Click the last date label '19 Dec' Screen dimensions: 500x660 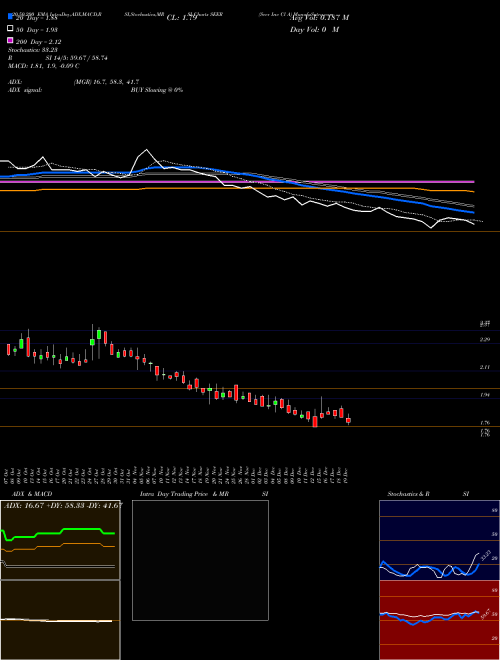[348, 474]
